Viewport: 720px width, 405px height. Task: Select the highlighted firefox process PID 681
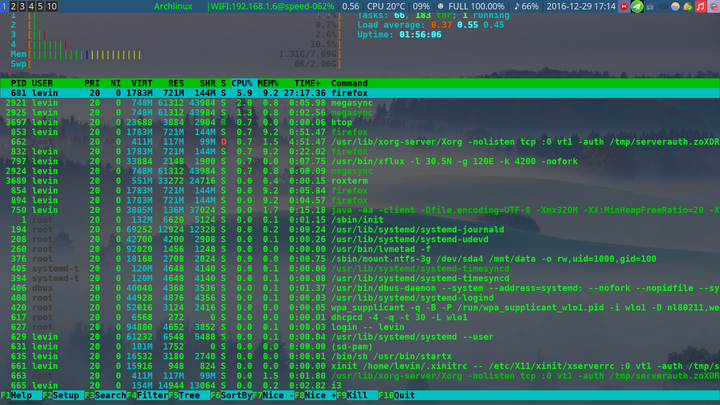coord(360,93)
